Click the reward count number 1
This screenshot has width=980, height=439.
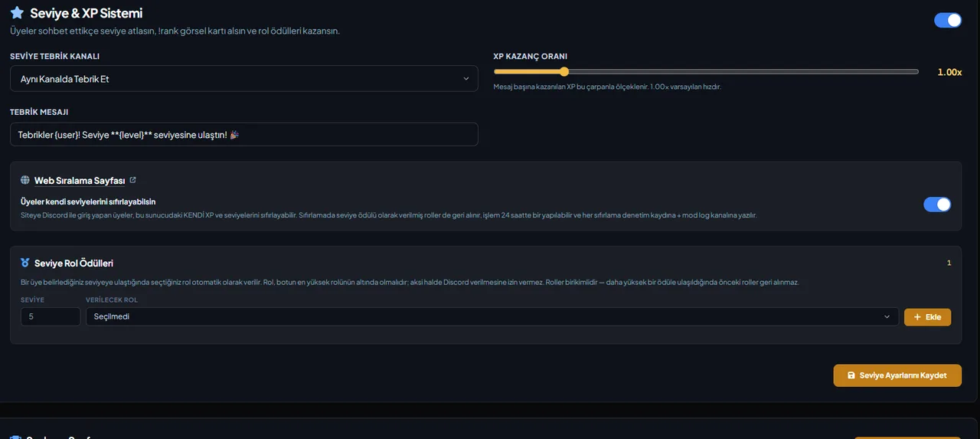click(x=949, y=263)
